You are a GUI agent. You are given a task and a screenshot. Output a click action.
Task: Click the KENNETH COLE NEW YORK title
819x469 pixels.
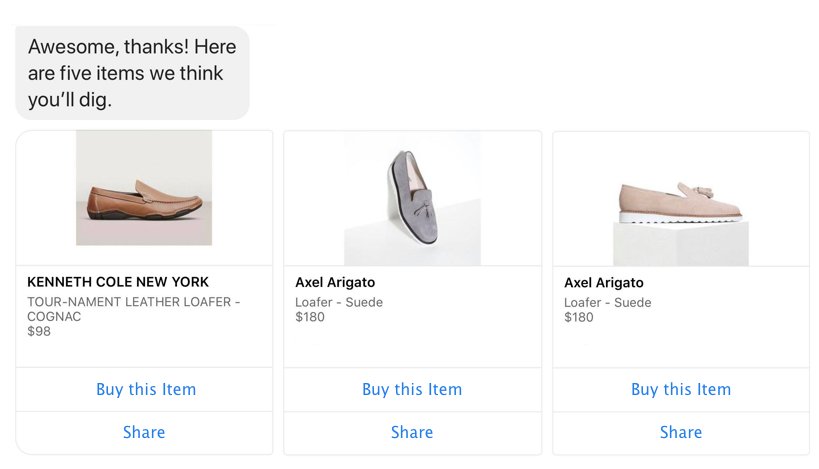point(118,282)
